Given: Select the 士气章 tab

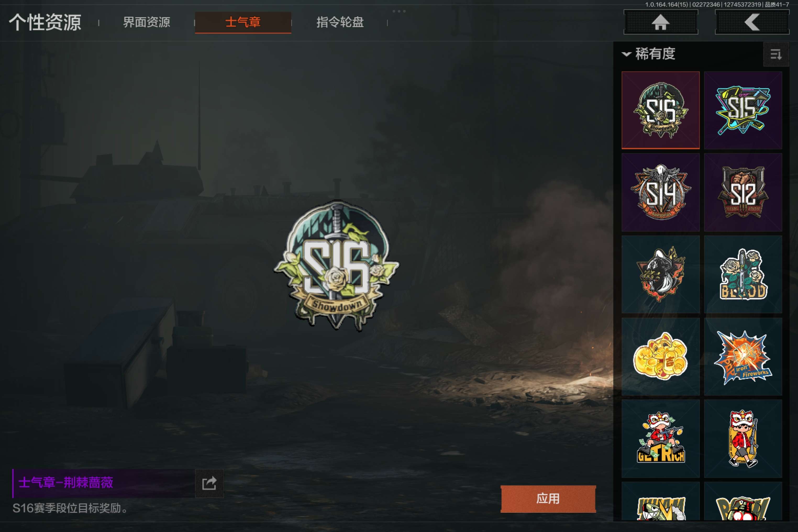Looking at the screenshot, I should click(x=243, y=23).
